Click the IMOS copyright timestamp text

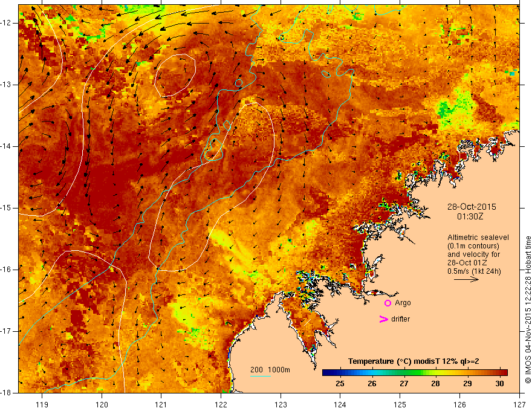[528, 309]
